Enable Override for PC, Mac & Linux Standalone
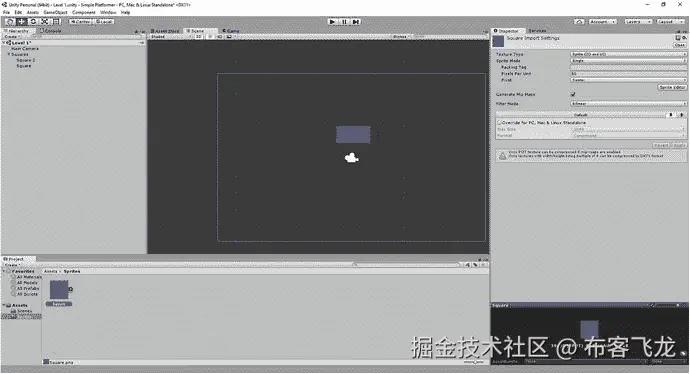 pos(499,122)
